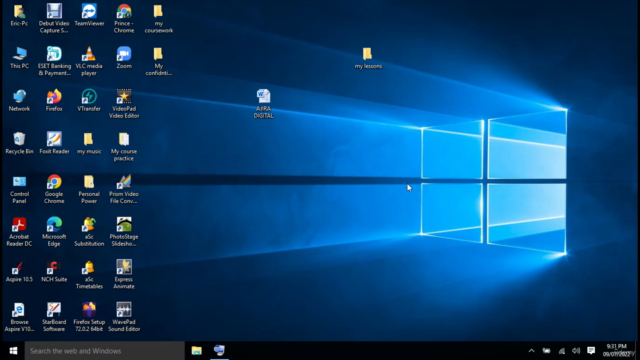Open Aspire 10.5 shortcut
Screen dimensions: 640x360
coord(19,271)
